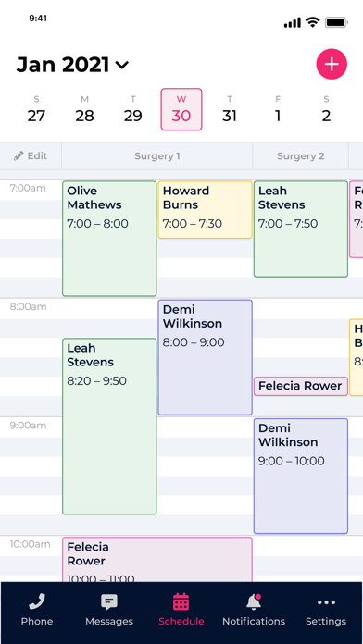This screenshot has width=363, height=644.
Task: Click the Surgery 2 column header
Action: [x=301, y=156]
